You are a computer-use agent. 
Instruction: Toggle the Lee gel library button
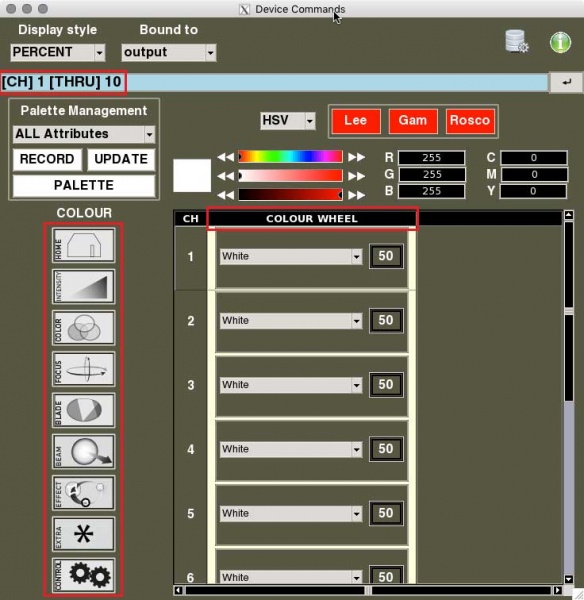coord(356,121)
